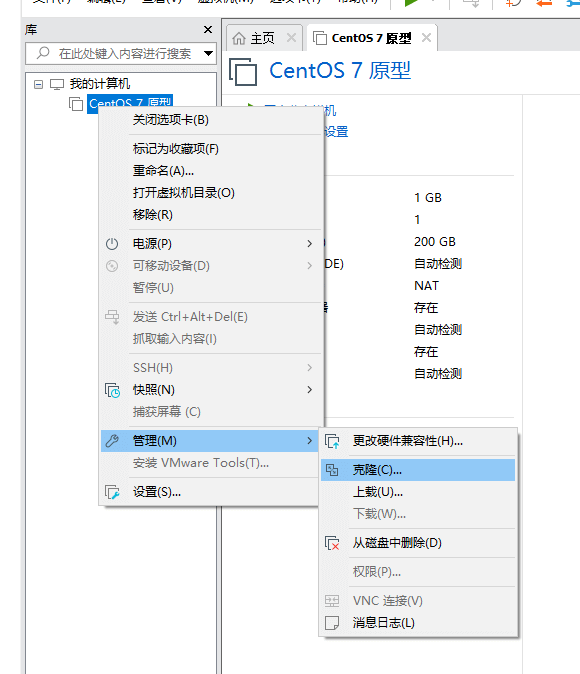Collapse the 我的计算机 tree node
The image size is (580, 674).
(38, 84)
